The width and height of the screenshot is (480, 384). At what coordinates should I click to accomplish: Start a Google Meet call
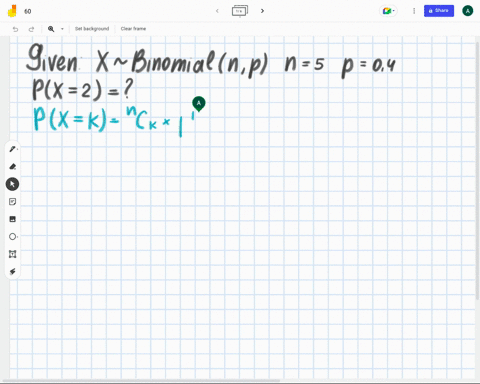coord(388,11)
